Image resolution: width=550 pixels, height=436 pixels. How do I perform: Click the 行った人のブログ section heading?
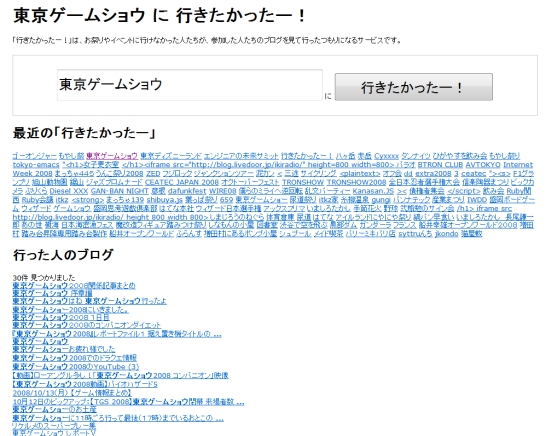coord(63,255)
